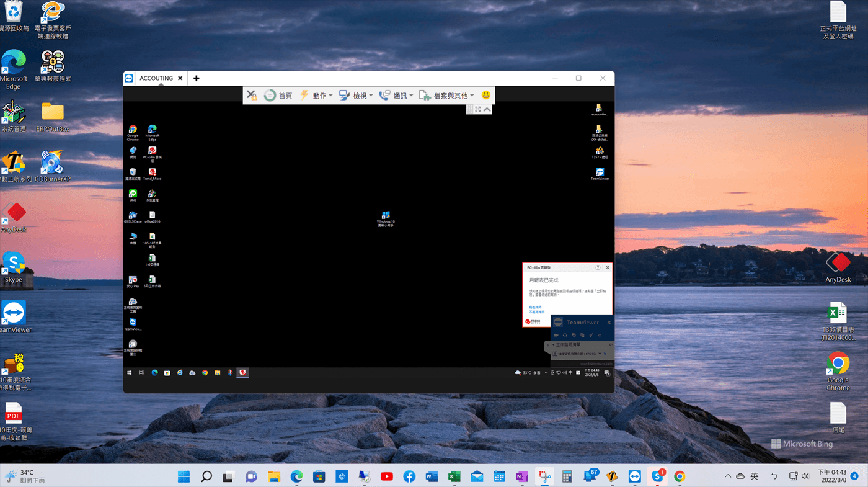
Task: Expand the 動作 (Actions) dropdown menu
Action: tap(317, 96)
